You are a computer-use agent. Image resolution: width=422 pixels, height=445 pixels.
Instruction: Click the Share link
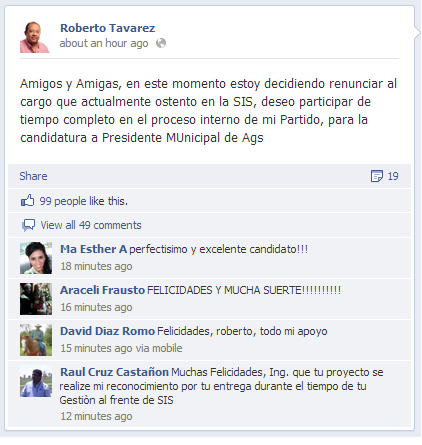point(33,176)
